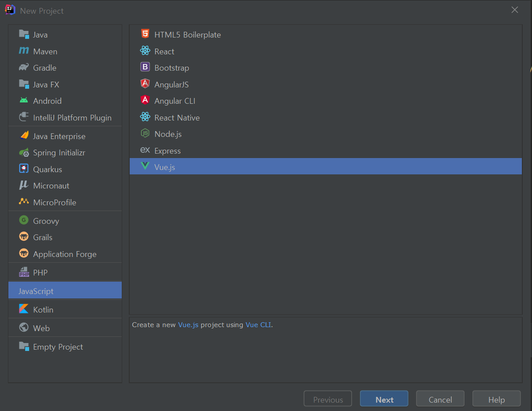Pick the Kotlin category label
Screen dimensions: 532x411
coord(43,309)
